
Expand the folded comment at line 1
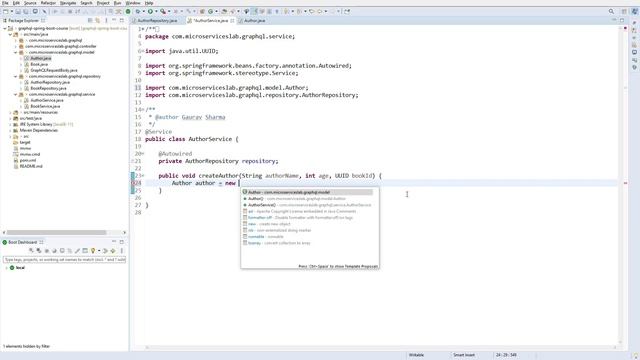coord(142,29)
